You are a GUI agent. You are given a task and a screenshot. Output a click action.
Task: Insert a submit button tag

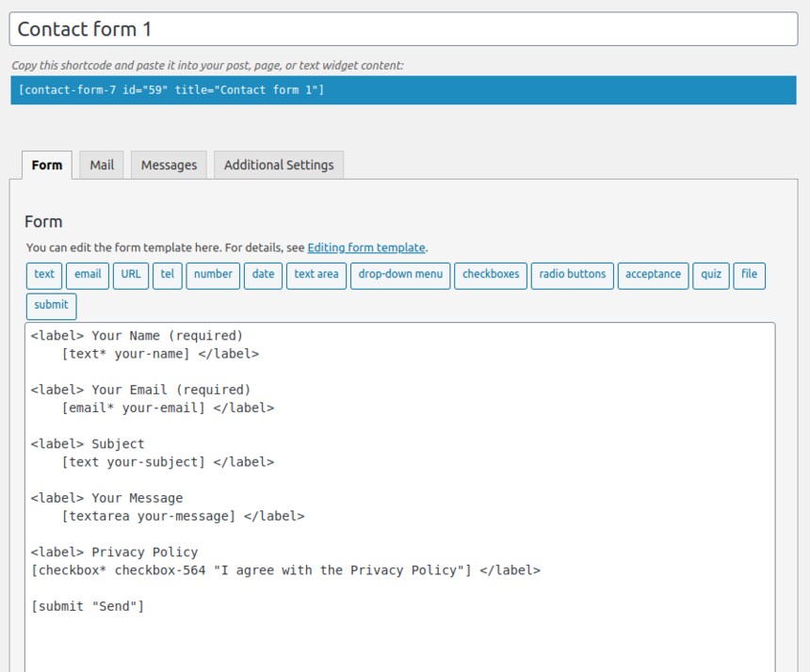[x=51, y=307]
